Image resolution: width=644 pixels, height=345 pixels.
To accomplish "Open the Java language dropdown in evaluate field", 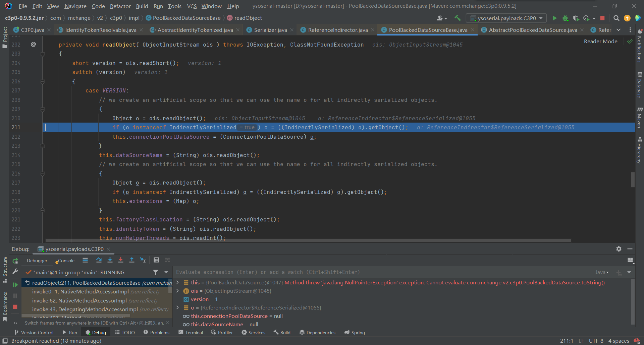I will coord(602,272).
